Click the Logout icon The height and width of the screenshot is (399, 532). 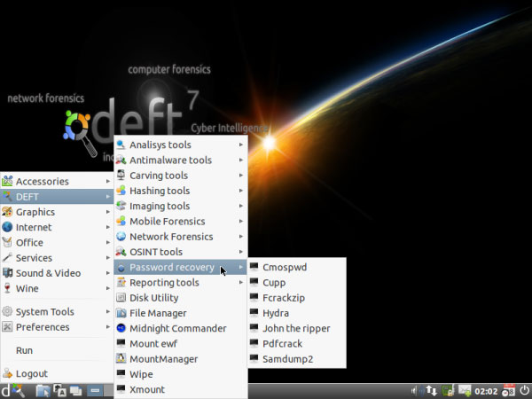point(7,373)
